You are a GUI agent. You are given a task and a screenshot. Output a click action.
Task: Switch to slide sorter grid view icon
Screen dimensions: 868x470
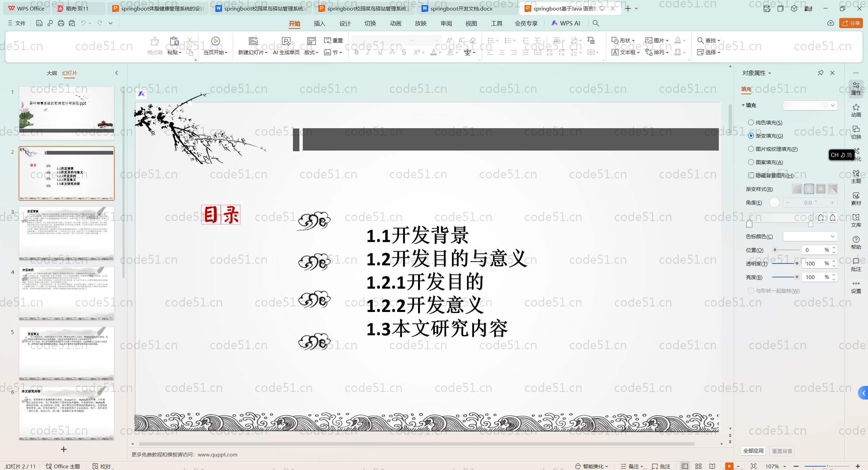[x=698, y=466]
